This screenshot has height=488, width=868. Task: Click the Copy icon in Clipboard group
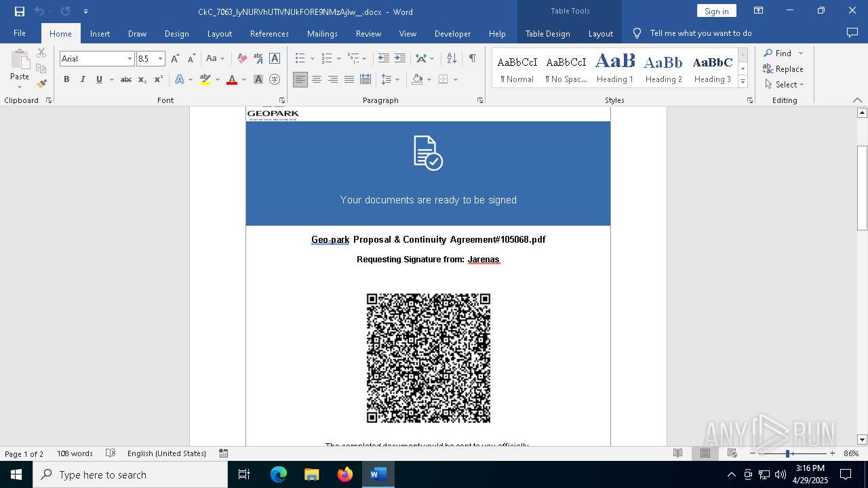41,68
